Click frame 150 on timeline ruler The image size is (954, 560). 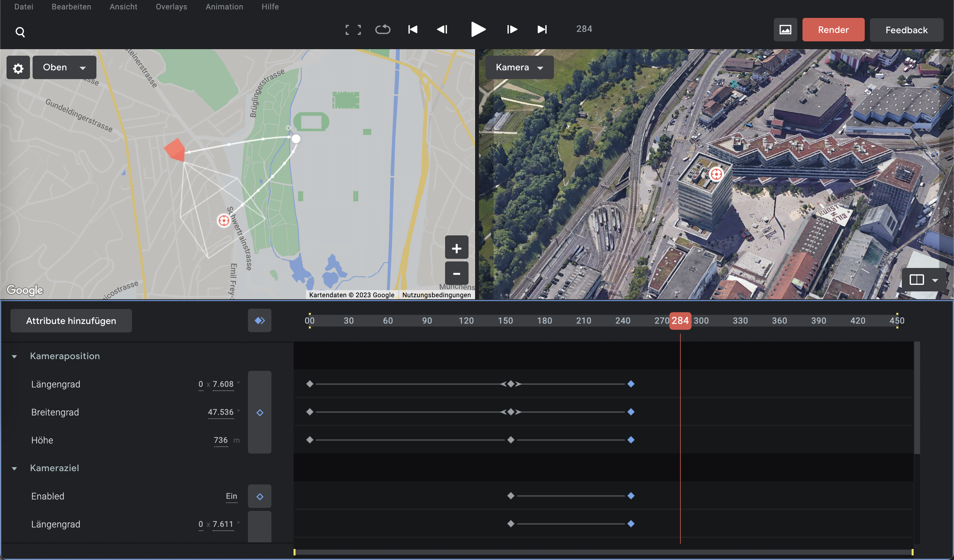pos(505,321)
